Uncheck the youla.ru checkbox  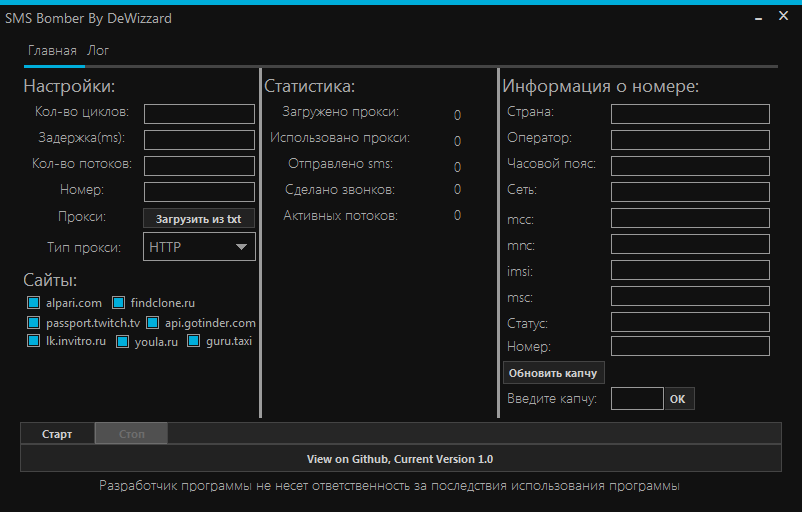click(123, 342)
